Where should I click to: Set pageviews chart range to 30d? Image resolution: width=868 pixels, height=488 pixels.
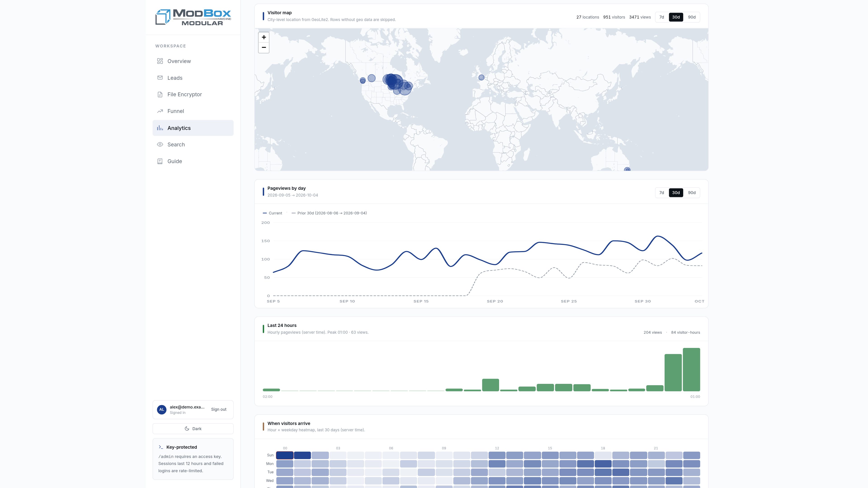pos(676,193)
